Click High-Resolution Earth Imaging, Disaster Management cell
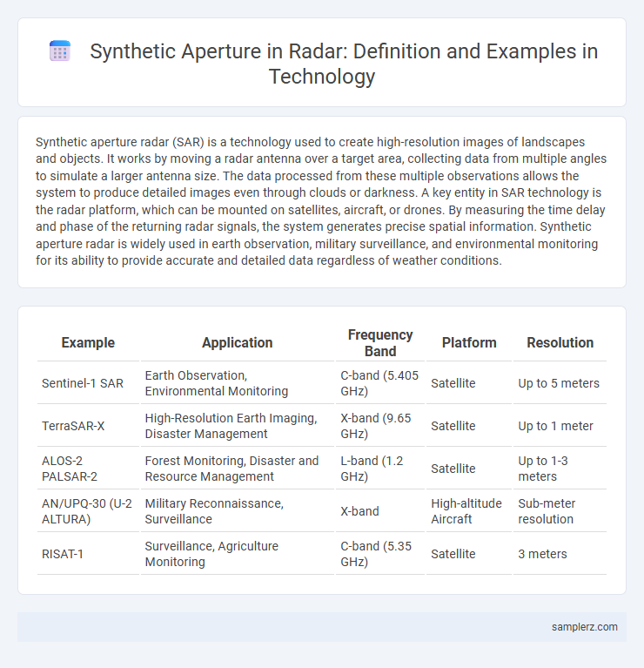 [x=238, y=426]
